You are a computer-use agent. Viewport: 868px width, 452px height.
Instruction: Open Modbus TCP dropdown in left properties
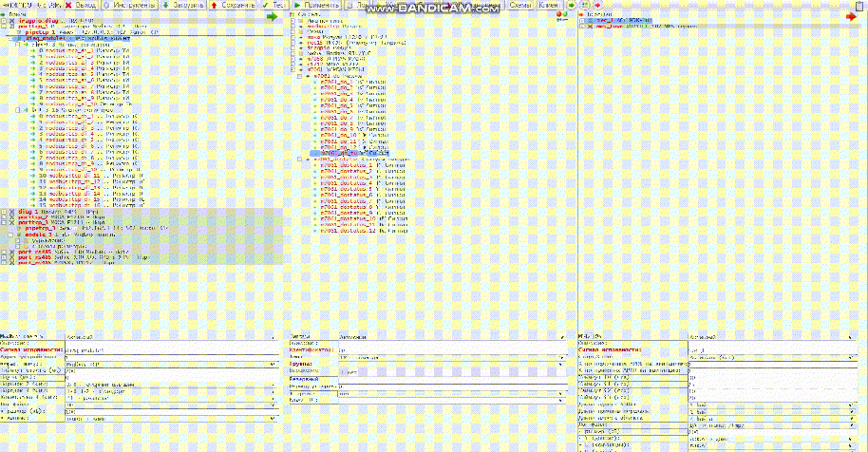tap(172, 364)
